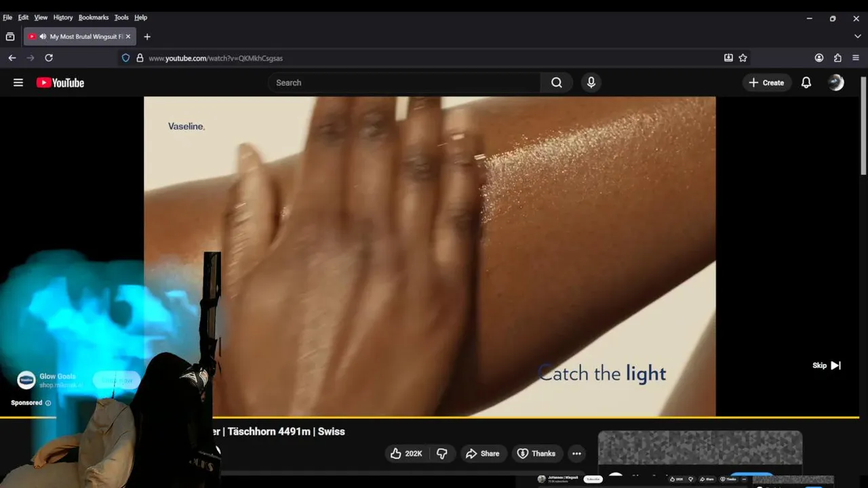The width and height of the screenshot is (868, 488).
Task: Click the address bar picture-in-picture/install icon
Action: pos(728,58)
